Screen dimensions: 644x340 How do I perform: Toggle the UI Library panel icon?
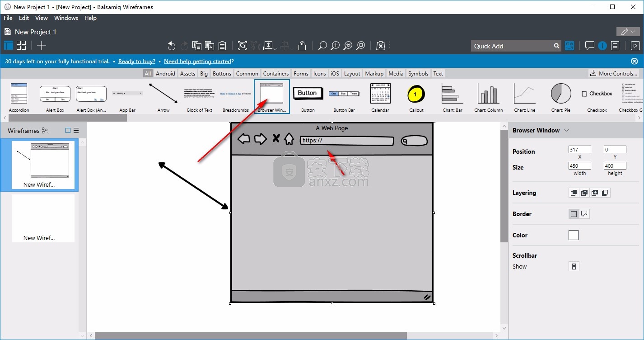pos(569,46)
